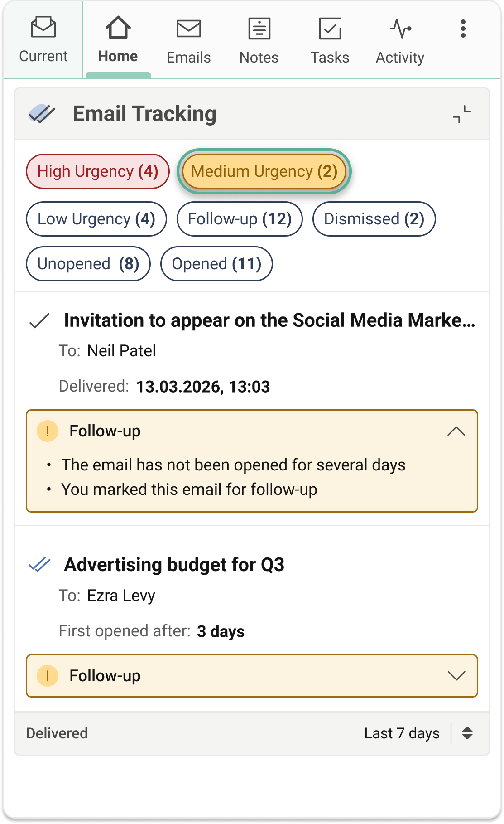Viewport: 504px width, 824px height.
Task: Filter by Follow-up (12) chip
Action: tap(240, 219)
